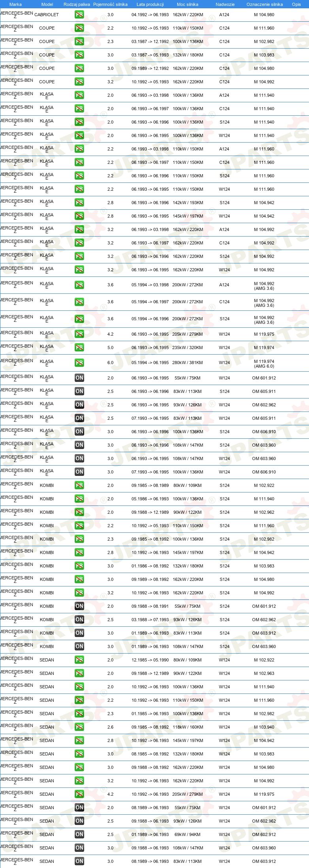Viewport: 309px width, 868px height.
Task: Click production years 08.1985 -> 08.1992
Action: click(x=150, y=754)
